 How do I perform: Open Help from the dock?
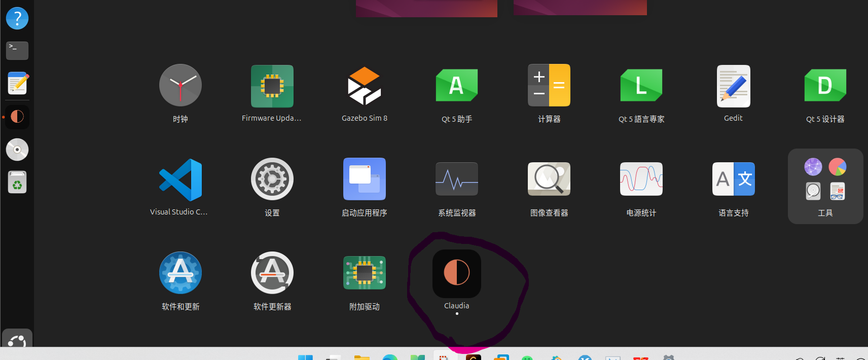[x=17, y=18]
